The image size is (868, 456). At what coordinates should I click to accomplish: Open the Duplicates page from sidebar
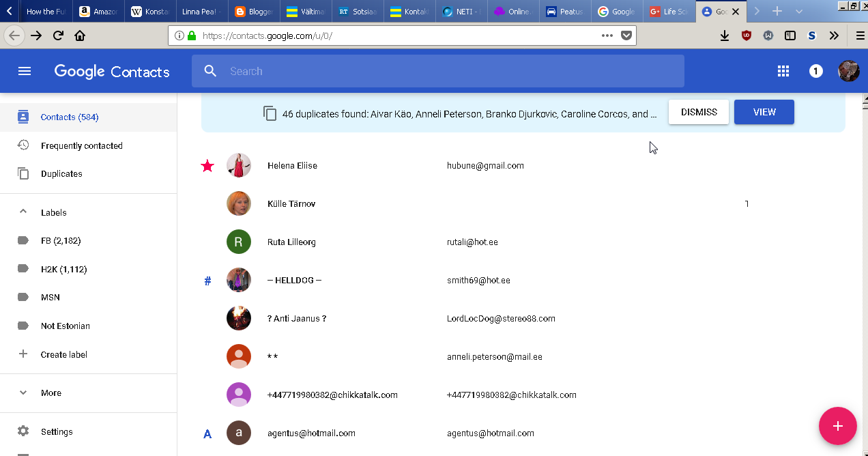tap(61, 173)
